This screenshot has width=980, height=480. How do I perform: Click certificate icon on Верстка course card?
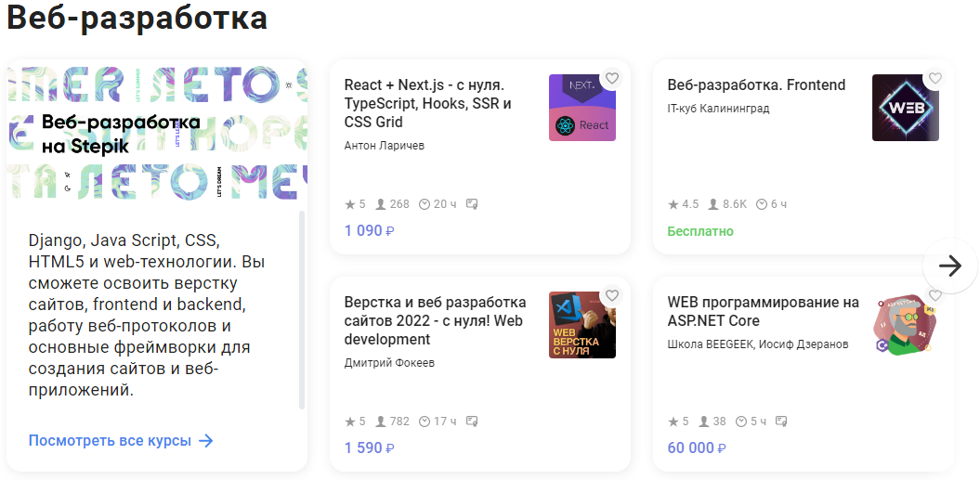pos(472,422)
